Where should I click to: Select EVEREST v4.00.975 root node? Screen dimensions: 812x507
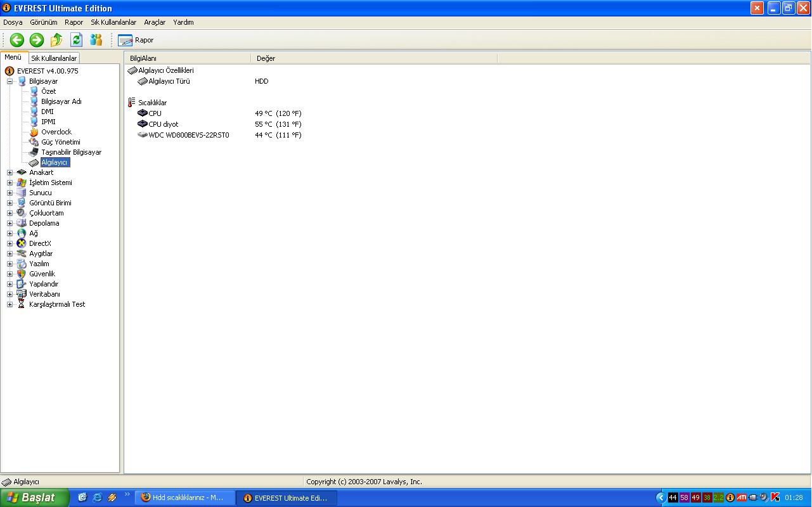pos(48,71)
